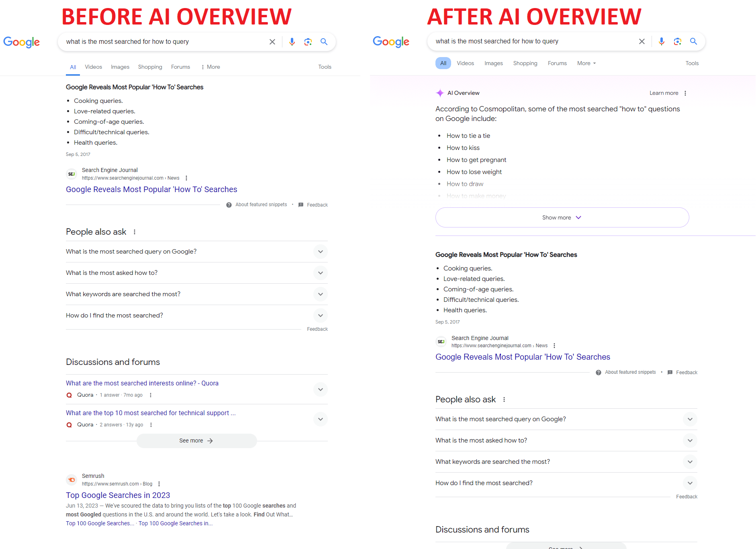This screenshot has height=549, width=756.
Task: Open the AI Overview three-dot options menu
Action: click(x=685, y=93)
